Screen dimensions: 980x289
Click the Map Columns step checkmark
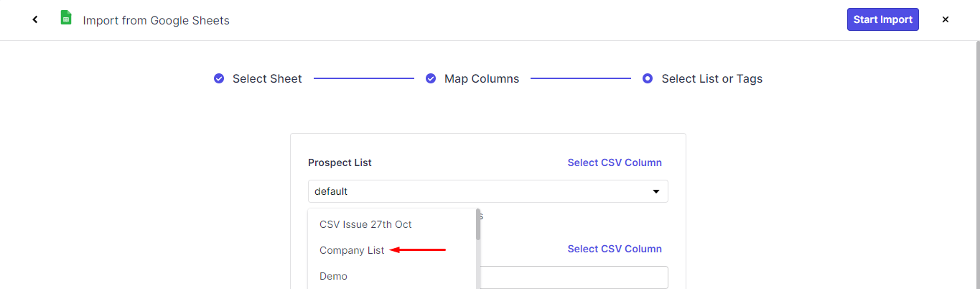pos(431,78)
